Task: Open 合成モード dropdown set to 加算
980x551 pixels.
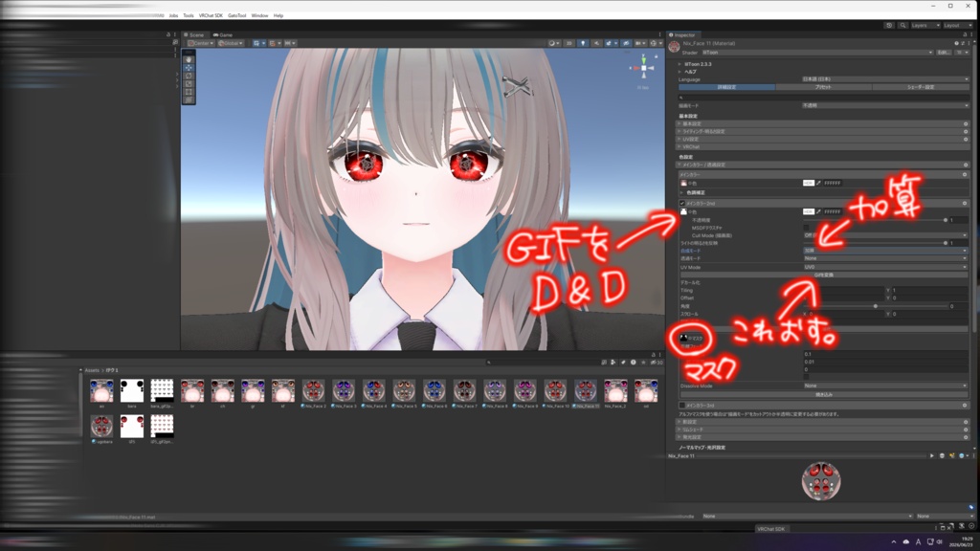Action: pyautogui.click(x=885, y=251)
